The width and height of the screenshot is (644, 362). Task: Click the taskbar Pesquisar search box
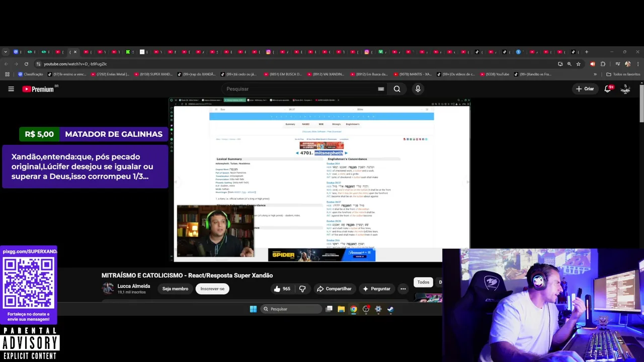pos(291,309)
